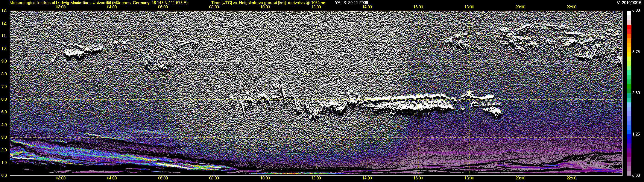Click the 18:00 label on the bottom time axis
The height and width of the screenshot is (182, 644).
[x=469, y=178]
